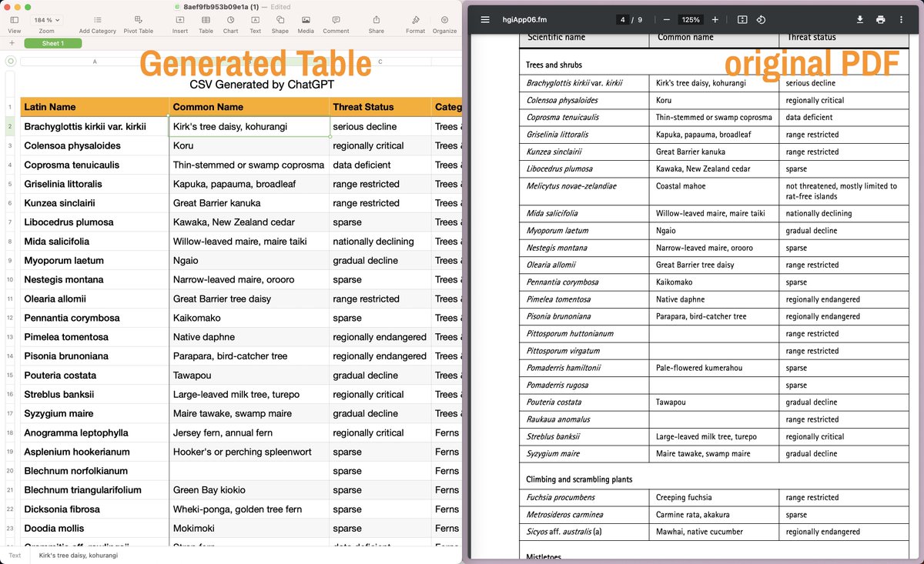The width and height of the screenshot is (924, 564).
Task: Click the PDF zoom field showing 125%
Action: point(691,19)
